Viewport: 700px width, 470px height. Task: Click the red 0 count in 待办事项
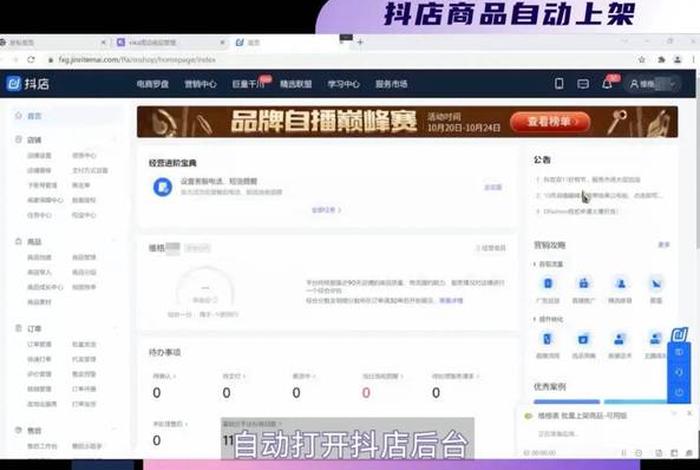(x=366, y=393)
